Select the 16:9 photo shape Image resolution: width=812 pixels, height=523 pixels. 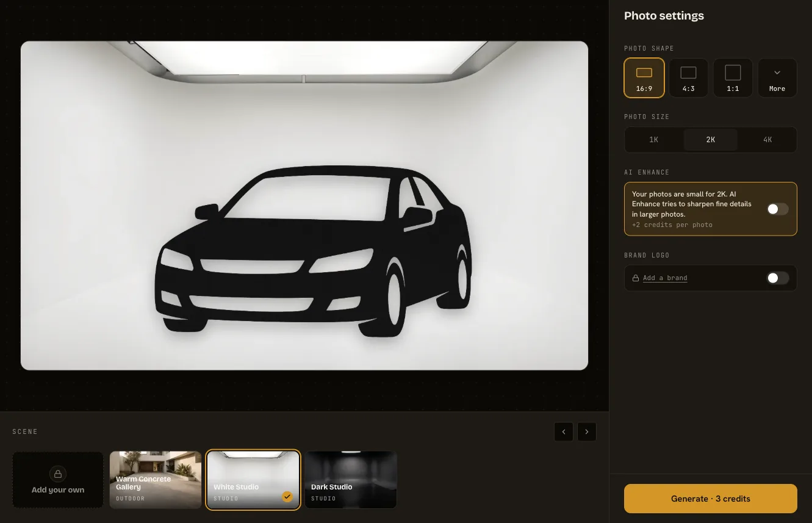(x=644, y=78)
